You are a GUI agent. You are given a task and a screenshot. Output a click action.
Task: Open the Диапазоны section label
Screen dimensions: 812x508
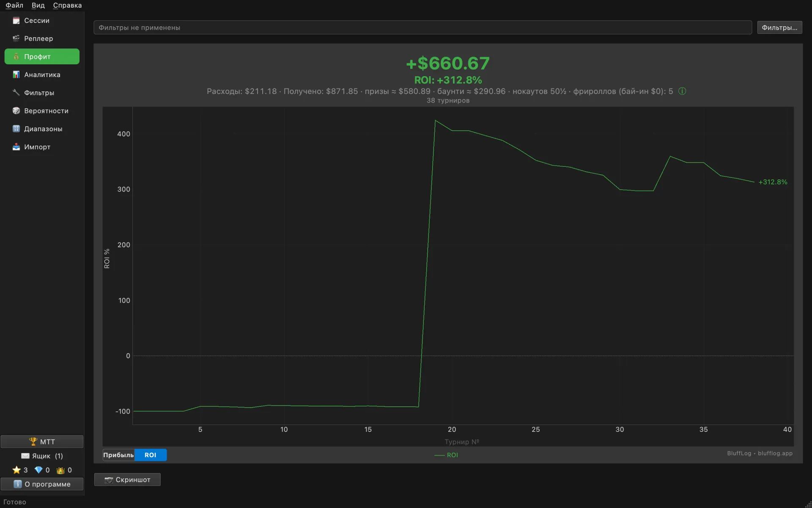pos(43,129)
